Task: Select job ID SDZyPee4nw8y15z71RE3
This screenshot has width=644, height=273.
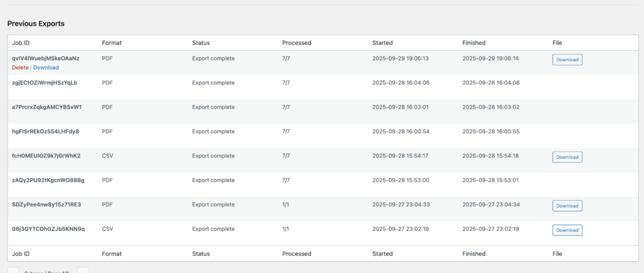Action: click(x=47, y=205)
